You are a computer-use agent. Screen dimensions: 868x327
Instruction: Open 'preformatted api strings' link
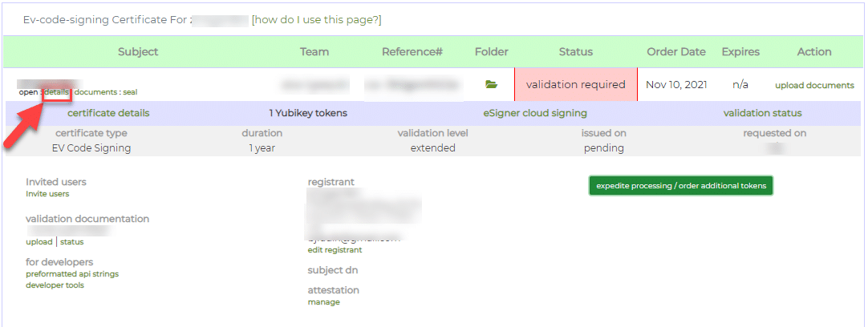pyautogui.click(x=72, y=274)
